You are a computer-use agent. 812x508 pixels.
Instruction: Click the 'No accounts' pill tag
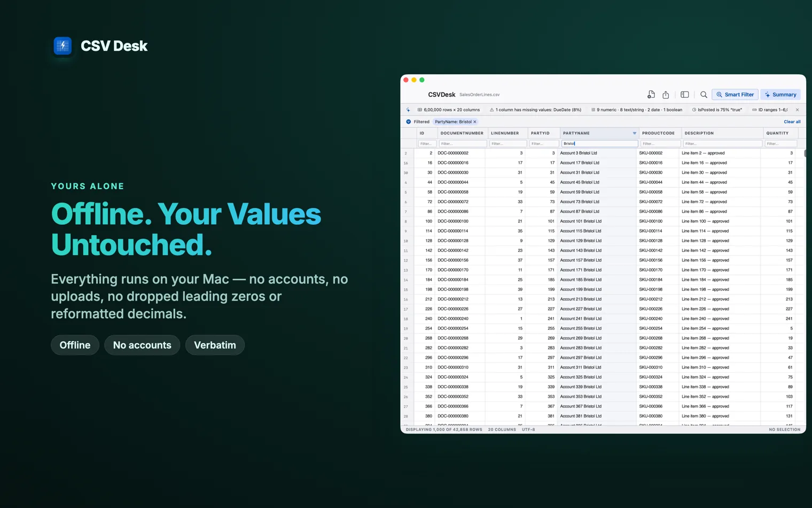(x=142, y=345)
